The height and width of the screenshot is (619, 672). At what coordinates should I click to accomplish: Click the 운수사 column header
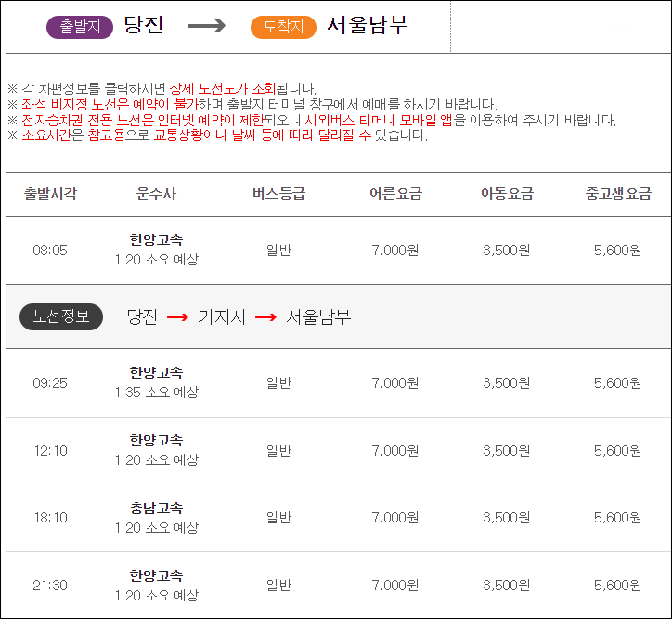pos(157,194)
